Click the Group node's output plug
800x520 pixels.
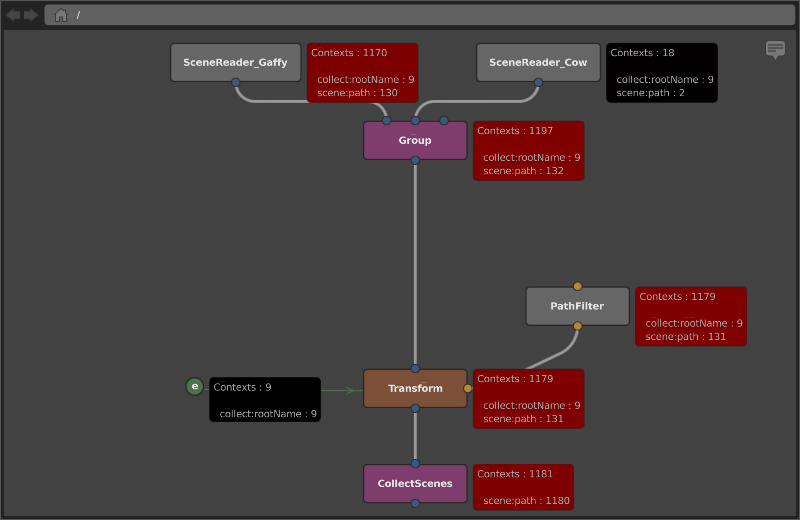(x=415, y=160)
